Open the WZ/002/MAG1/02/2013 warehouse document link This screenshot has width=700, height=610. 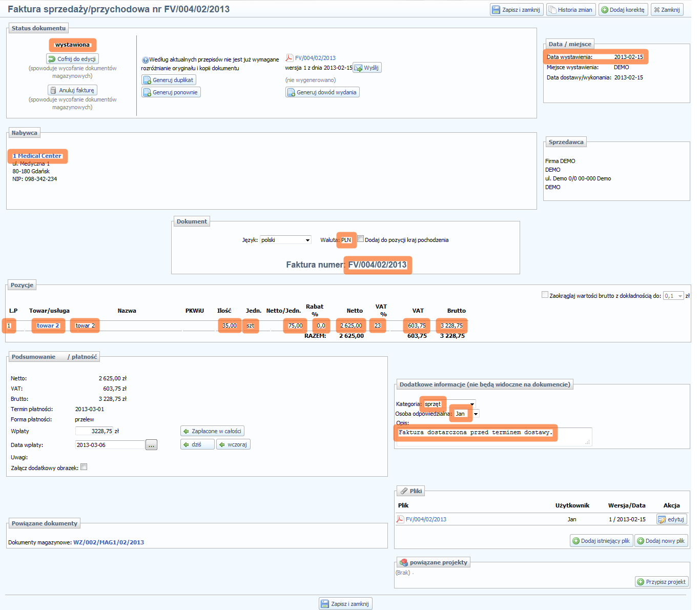pyautogui.click(x=109, y=542)
